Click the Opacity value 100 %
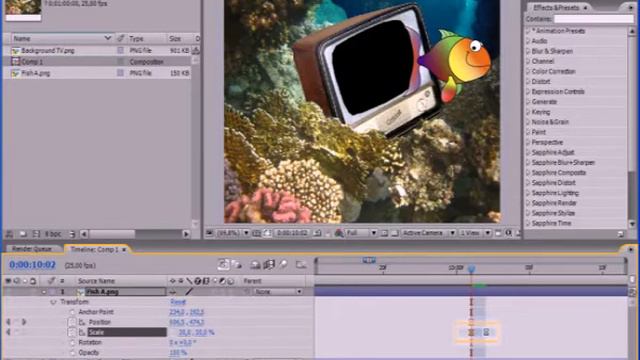The width and height of the screenshot is (640, 360). click(x=178, y=352)
